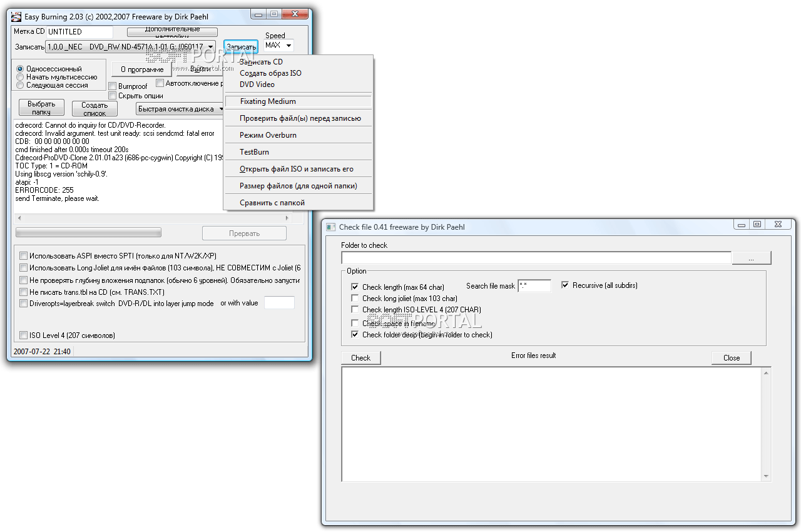Enable the Burnproof checkbox
801x532 pixels.
tap(113, 86)
